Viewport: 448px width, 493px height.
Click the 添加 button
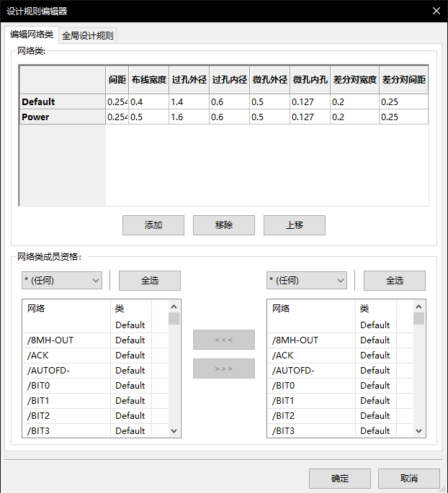[x=153, y=225]
